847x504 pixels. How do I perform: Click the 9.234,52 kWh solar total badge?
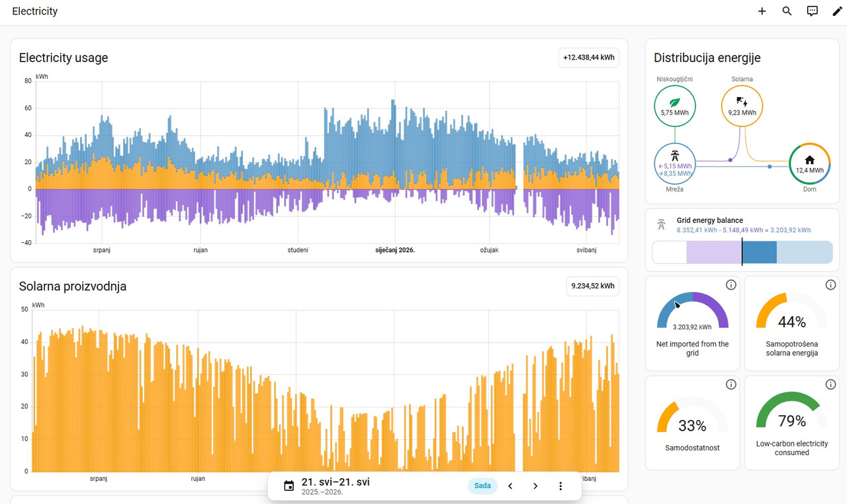coord(592,286)
